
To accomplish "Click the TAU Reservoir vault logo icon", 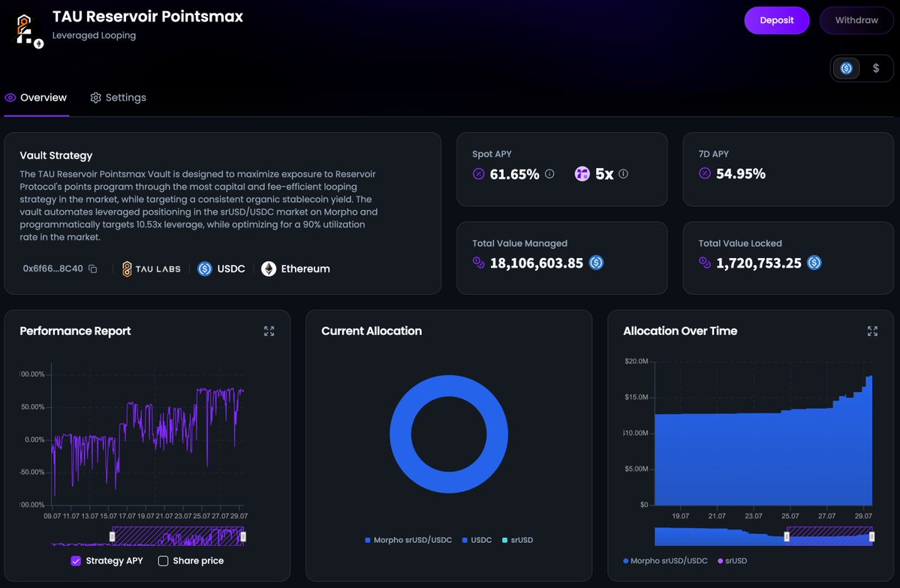I will (x=28, y=31).
